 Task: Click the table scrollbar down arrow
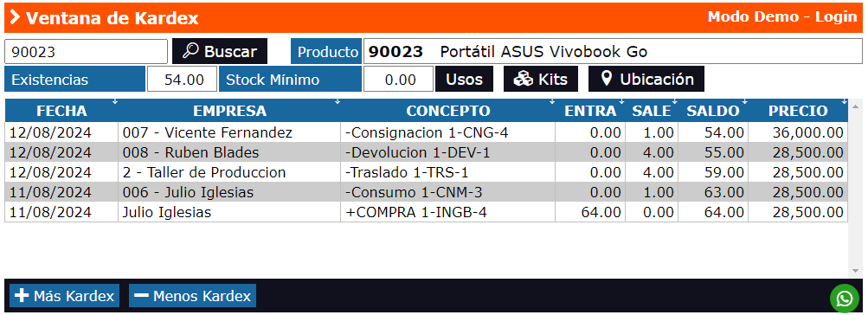pyautogui.click(x=855, y=271)
